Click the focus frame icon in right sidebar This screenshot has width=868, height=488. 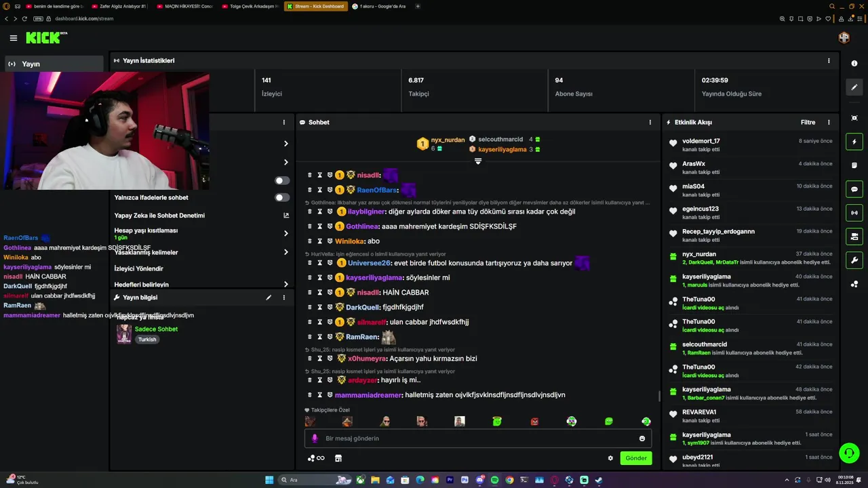click(854, 118)
